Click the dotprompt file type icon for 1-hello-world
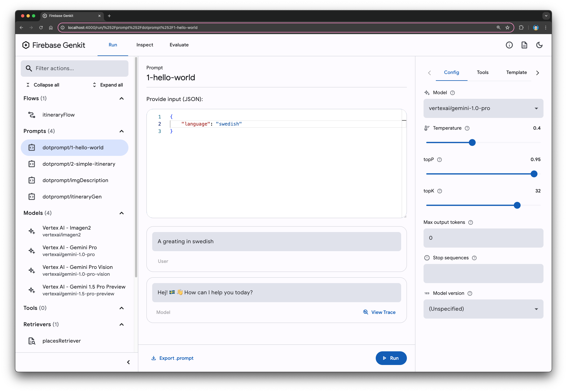The width and height of the screenshot is (567, 392). click(x=32, y=147)
